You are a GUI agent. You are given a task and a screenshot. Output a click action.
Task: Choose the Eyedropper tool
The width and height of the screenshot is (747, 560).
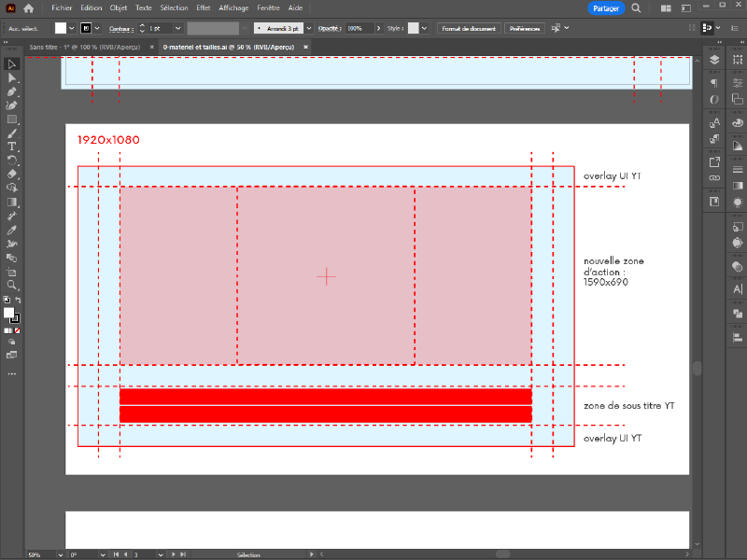(x=12, y=230)
